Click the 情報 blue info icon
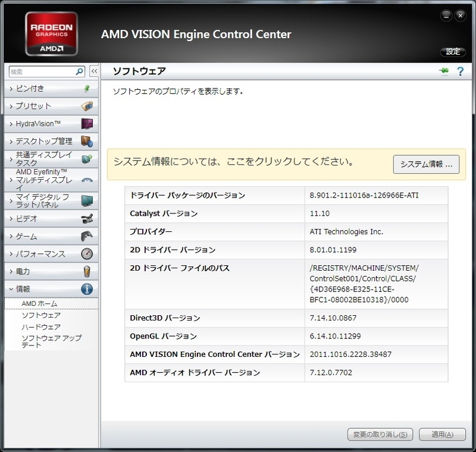Viewport: 476px width, 452px height. tap(87, 289)
